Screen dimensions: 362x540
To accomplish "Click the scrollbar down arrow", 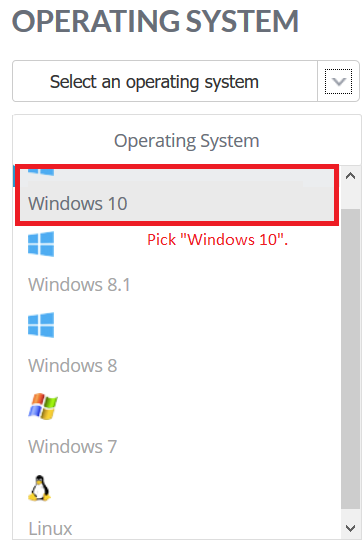I will 351,528.
